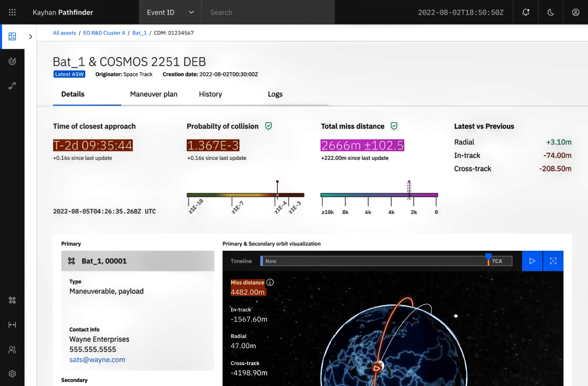Click the Miss distance info icon

click(270, 283)
